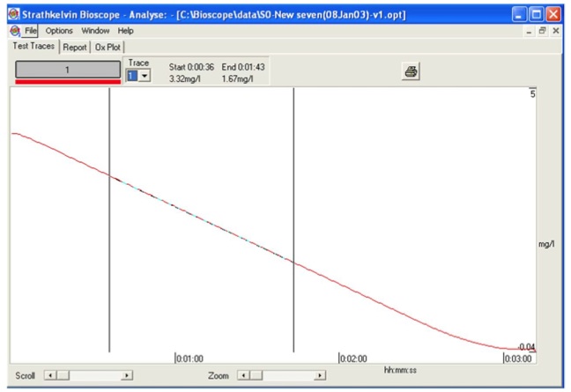This screenshot has height=392, width=571.
Task: Switch to the Ox Plot tab
Action: 108,48
